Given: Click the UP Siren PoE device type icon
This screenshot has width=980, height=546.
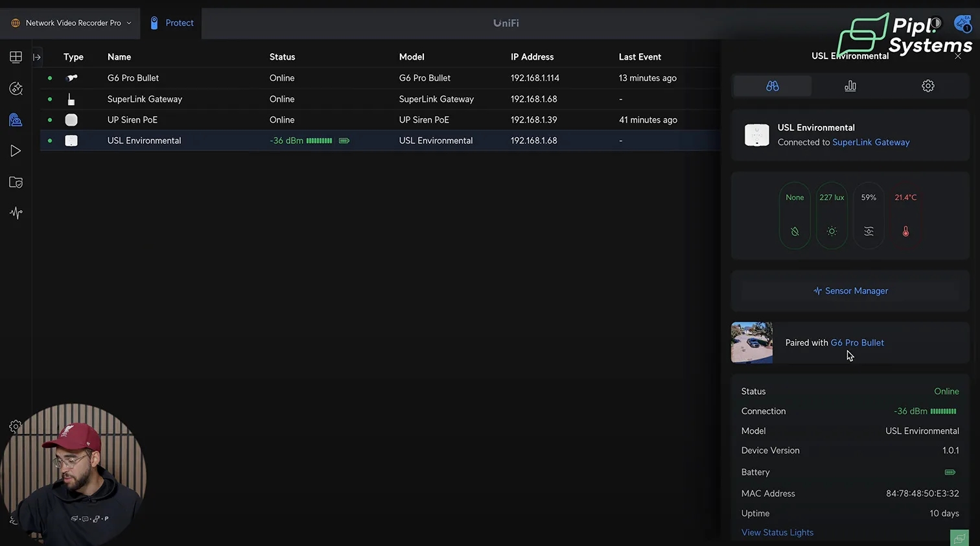Looking at the screenshot, I should [71, 120].
